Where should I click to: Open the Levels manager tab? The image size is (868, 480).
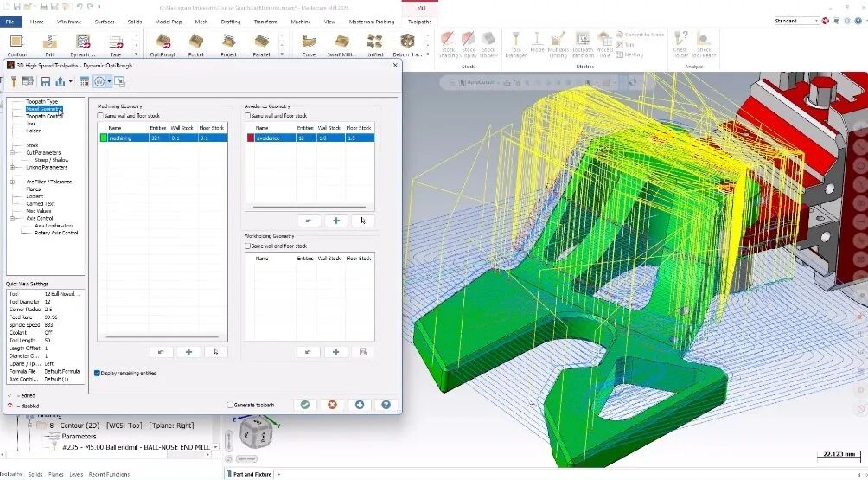click(76, 475)
